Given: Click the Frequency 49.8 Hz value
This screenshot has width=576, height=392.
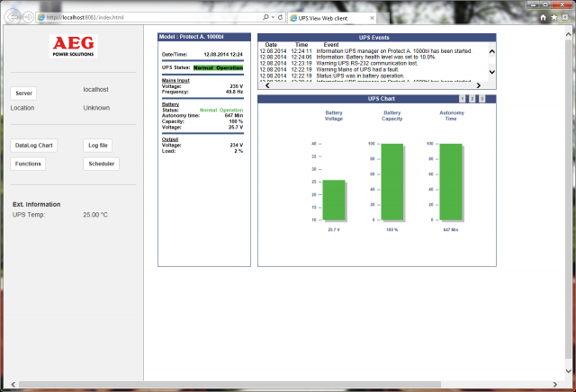Looking at the screenshot, I should coord(234,92).
